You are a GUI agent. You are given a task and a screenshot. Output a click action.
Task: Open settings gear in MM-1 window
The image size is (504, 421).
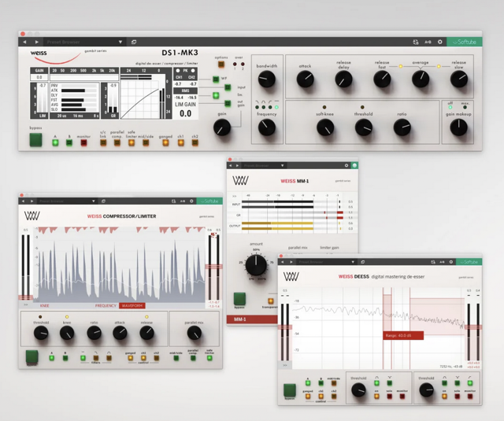click(346, 165)
